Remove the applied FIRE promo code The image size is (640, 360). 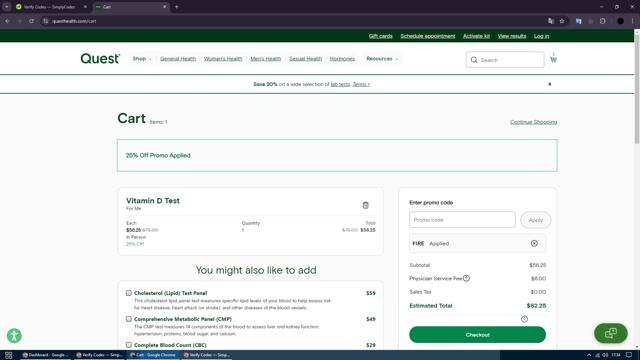click(534, 243)
